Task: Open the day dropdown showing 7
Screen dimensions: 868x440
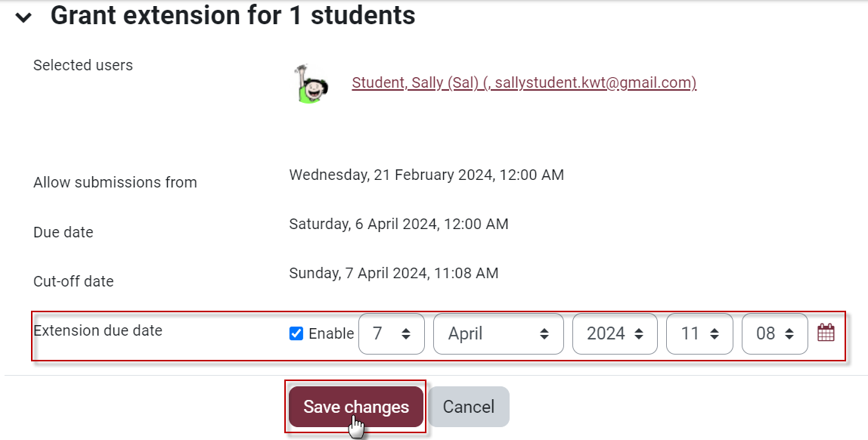Action: pos(391,333)
